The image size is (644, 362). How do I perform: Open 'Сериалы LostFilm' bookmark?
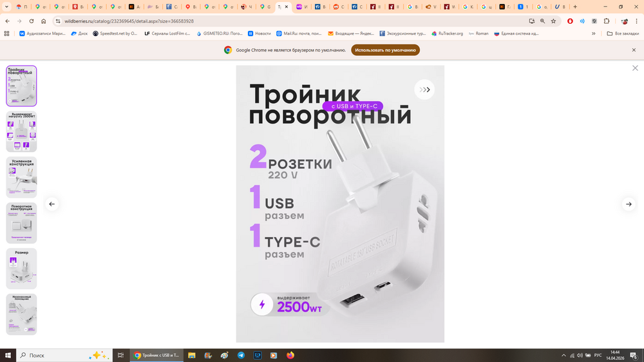tap(167, 33)
